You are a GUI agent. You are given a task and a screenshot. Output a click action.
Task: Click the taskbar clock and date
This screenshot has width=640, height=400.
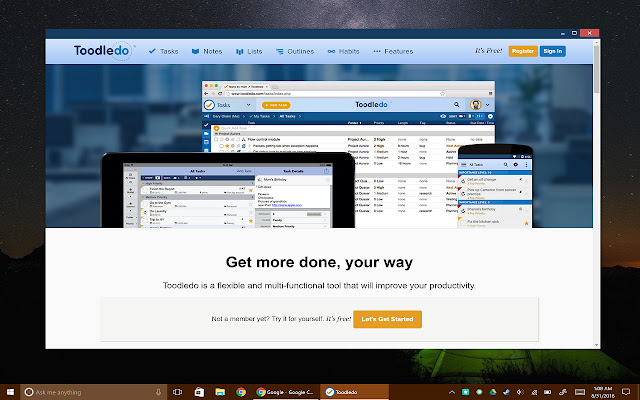(x=602, y=392)
